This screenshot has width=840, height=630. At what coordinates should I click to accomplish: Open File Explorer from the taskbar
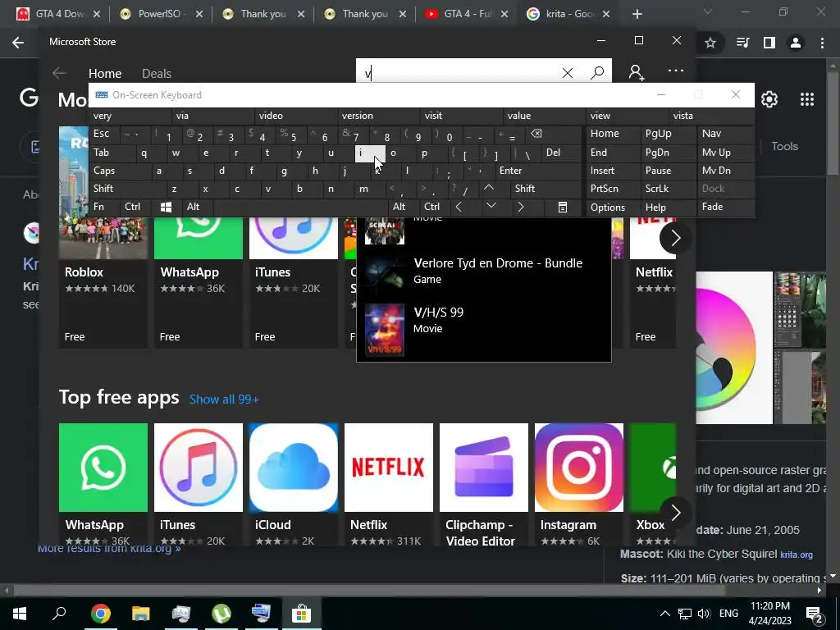(141, 613)
